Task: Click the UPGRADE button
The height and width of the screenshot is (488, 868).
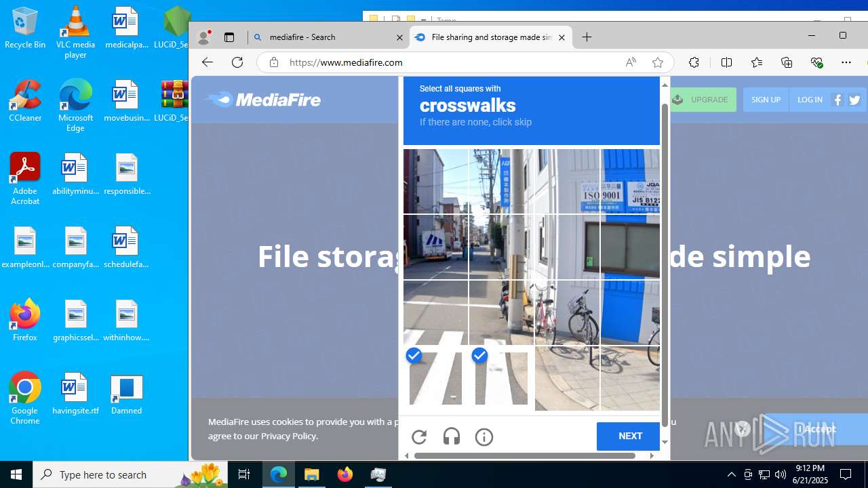Action: point(703,100)
